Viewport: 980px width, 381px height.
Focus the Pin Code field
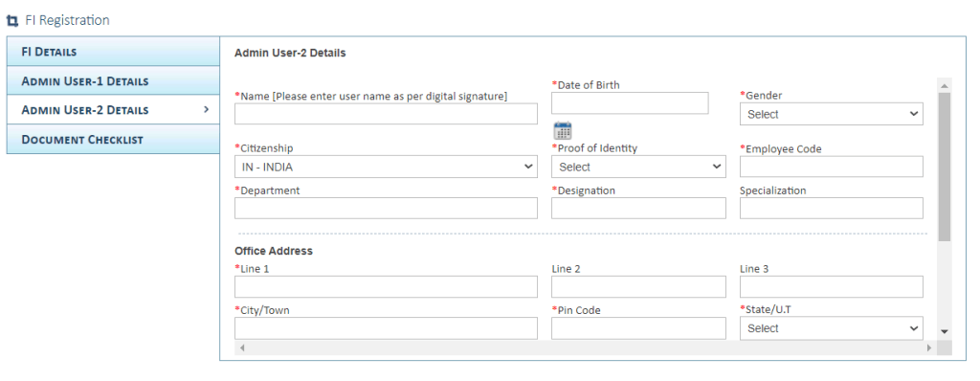638,327
